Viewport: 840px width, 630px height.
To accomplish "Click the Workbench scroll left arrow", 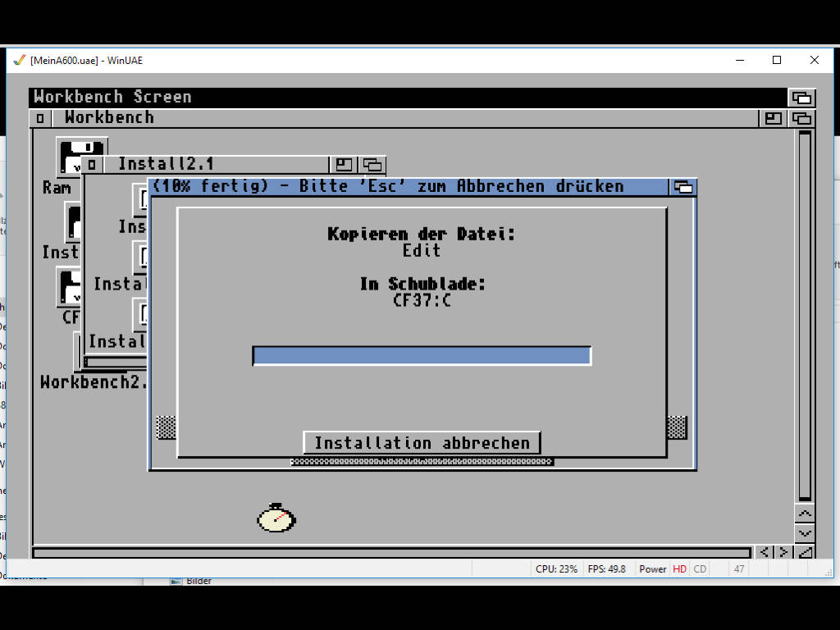I will (x=764, y=553).
